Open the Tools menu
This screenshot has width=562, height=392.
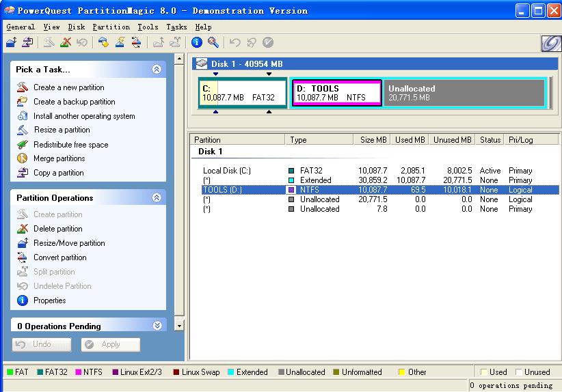[148, 27]
